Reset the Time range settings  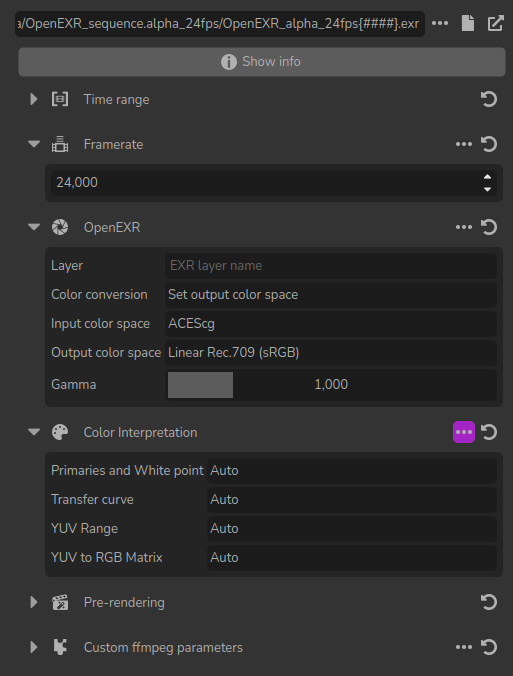(x=489, y=99)
